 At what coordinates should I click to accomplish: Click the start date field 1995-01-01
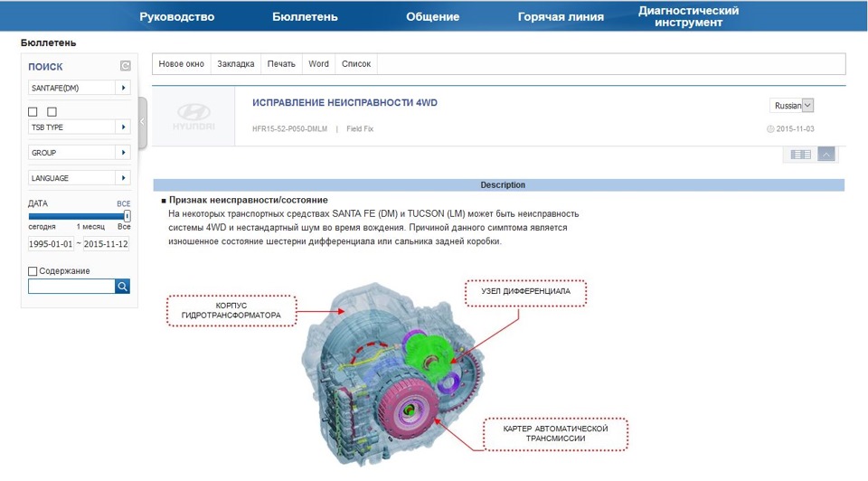(x=51, y=243)
